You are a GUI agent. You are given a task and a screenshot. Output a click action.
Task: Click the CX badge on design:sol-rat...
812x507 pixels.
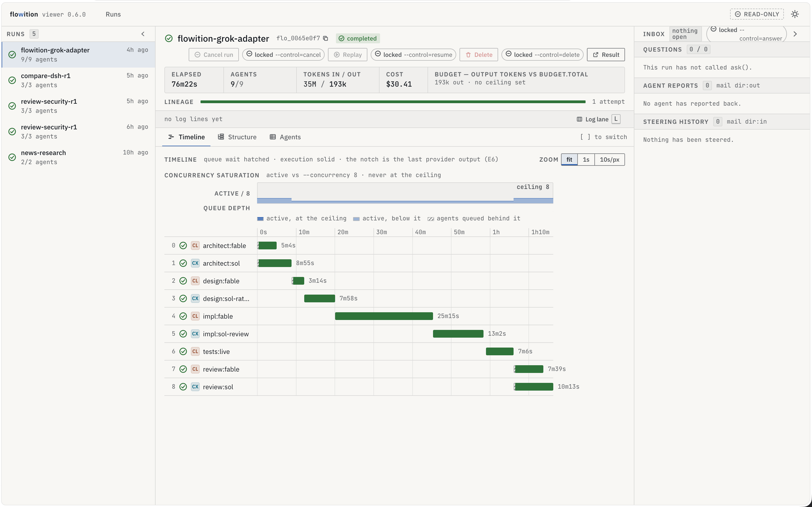point(195,298)
